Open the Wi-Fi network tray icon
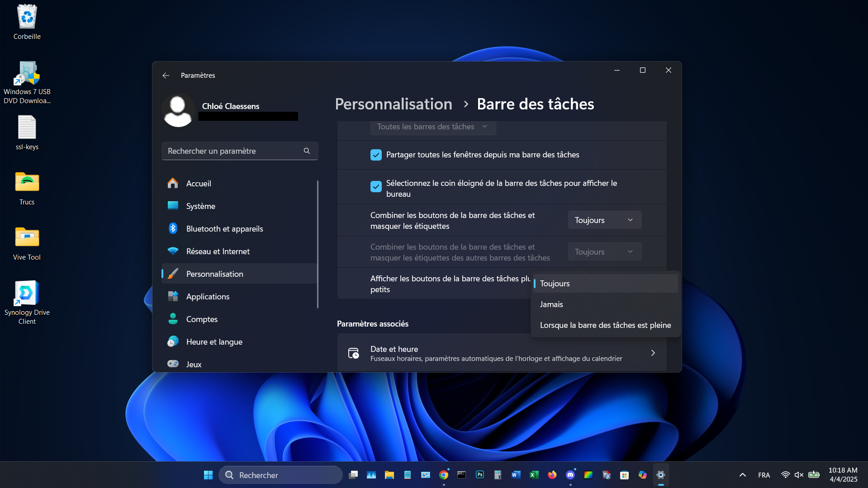This screenshot has height=488, width=868. (786, 475)
